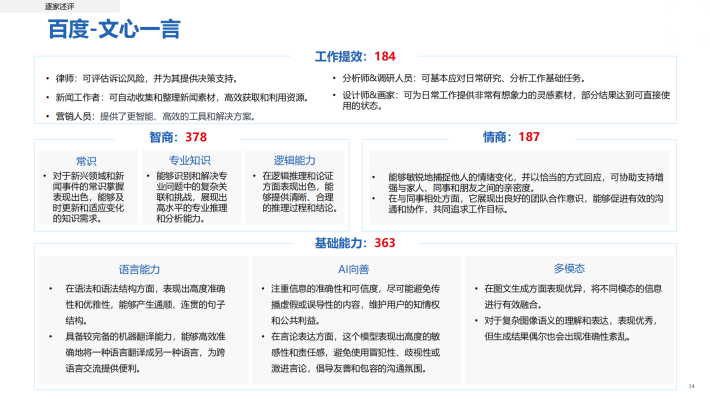Open the 专业知识 card heading
Screen dimensions: 710x399
pos(190,160)
